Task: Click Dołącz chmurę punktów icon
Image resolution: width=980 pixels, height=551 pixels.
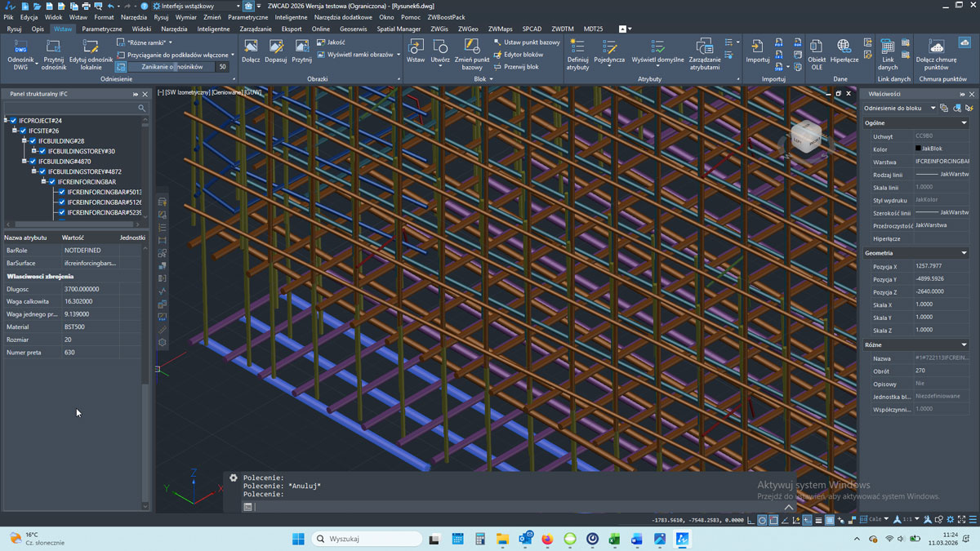Action: (x=936, y=47)
